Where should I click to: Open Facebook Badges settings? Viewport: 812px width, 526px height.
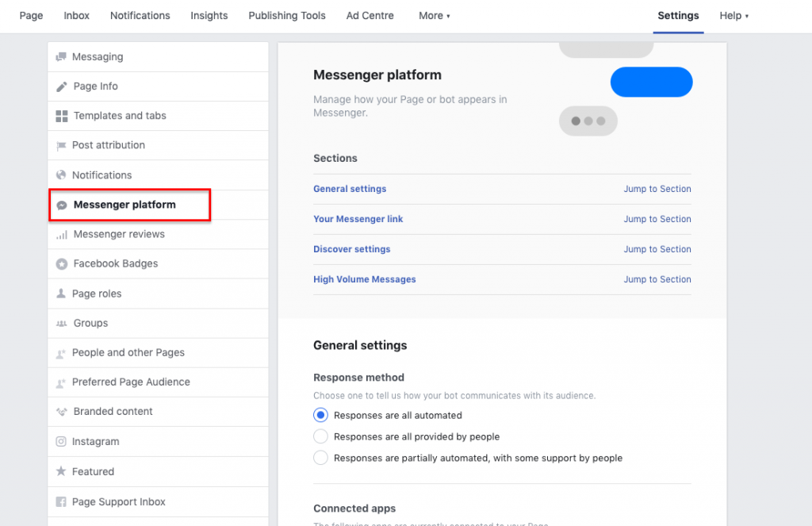(x=158, y=263)
